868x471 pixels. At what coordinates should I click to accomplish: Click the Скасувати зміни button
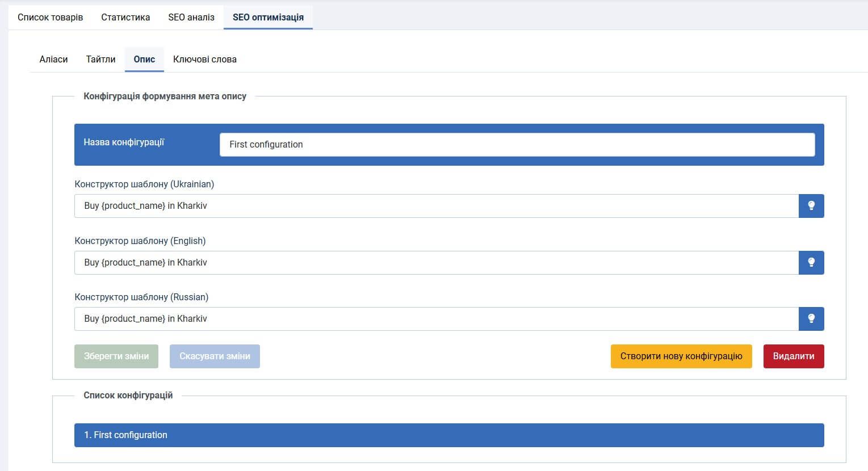click(215, 356)
